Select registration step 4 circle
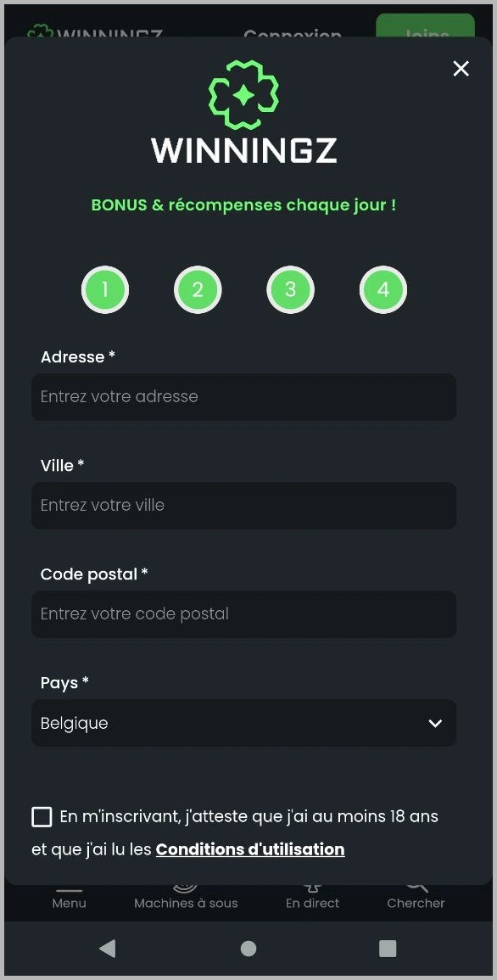497x980 pixels. click(x=383, y=289)
